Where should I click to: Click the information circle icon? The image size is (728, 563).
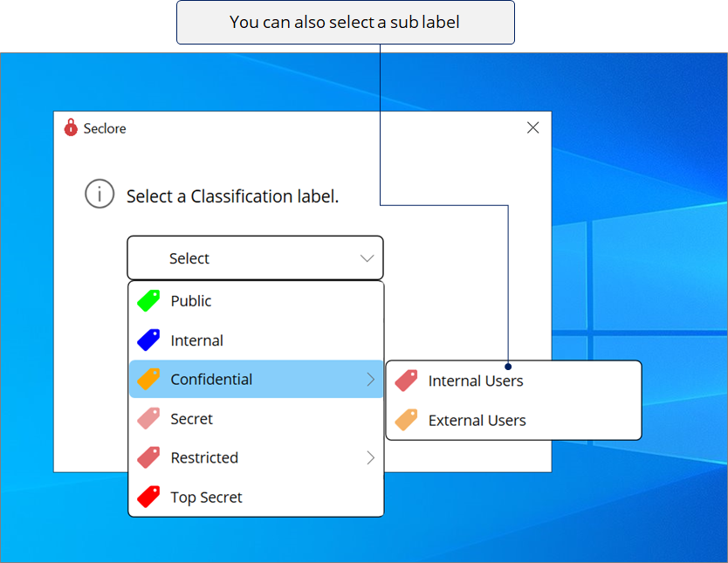point(100,194)
